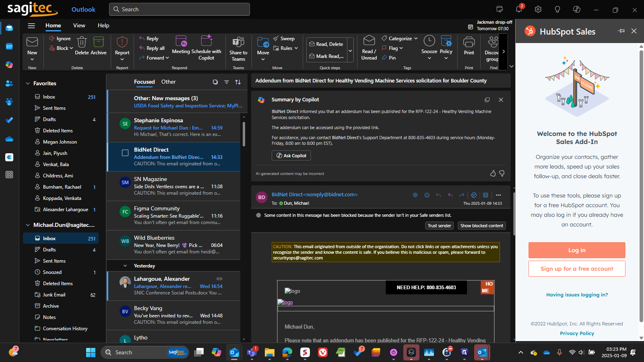
Task: Open more actions ellipsis in message header
Action: 498,195
